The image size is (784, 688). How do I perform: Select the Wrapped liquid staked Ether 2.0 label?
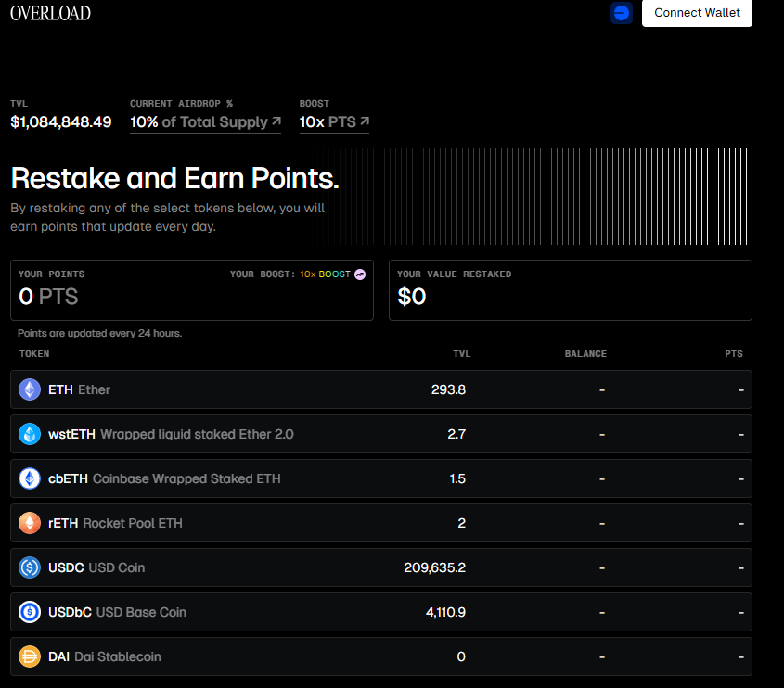(x=197, y=434)
